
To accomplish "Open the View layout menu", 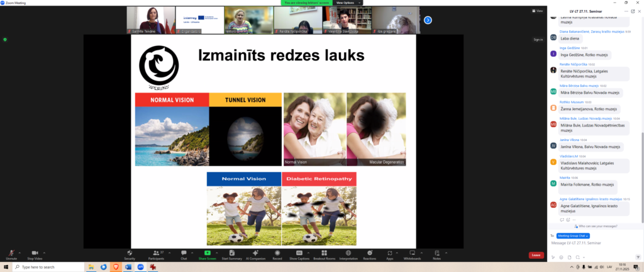I will [x=536, y=11].
